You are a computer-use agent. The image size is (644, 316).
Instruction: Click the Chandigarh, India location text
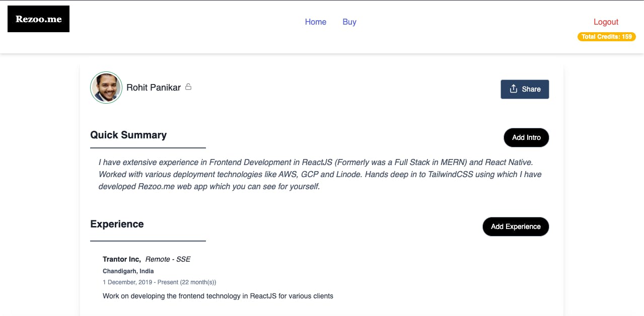click(128, 271)
